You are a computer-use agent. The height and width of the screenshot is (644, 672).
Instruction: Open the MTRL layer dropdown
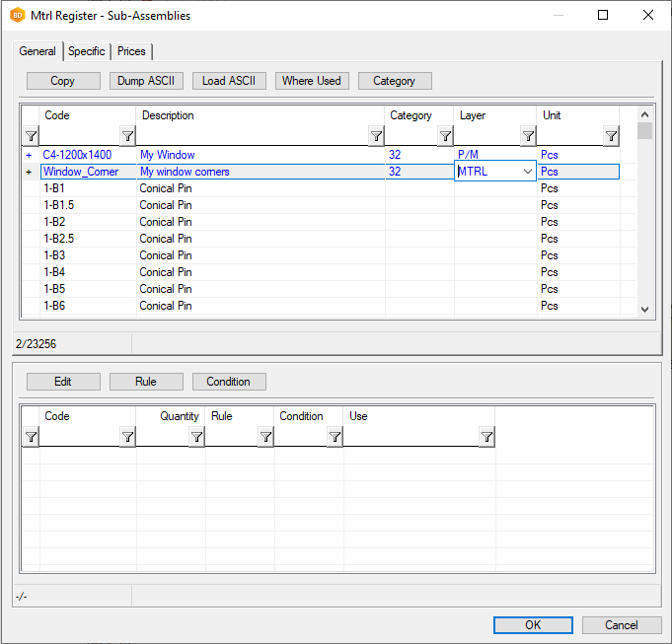click(527, 172)
